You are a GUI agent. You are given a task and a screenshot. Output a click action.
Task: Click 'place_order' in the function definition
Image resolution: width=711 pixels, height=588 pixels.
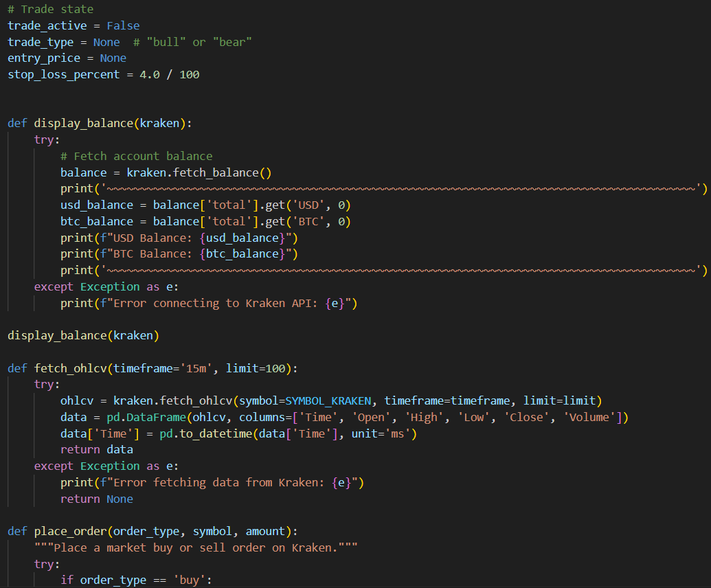pos(70,532)
